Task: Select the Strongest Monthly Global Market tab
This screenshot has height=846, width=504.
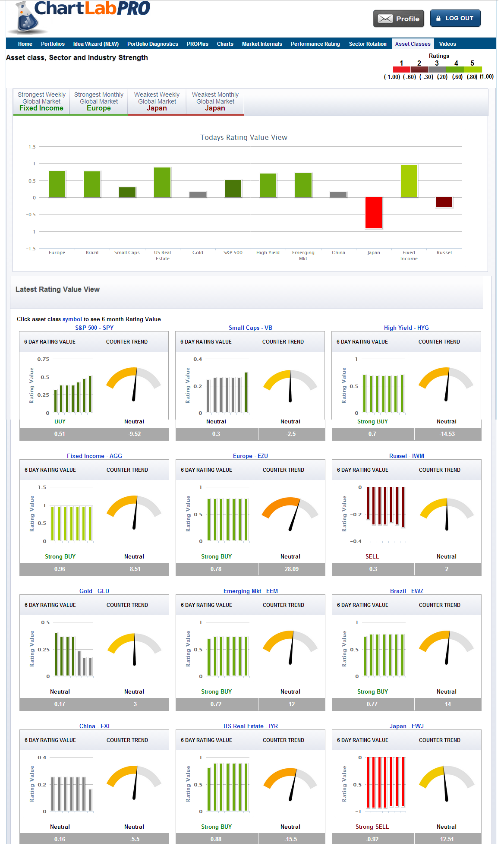Action: [x=99, y=102]
